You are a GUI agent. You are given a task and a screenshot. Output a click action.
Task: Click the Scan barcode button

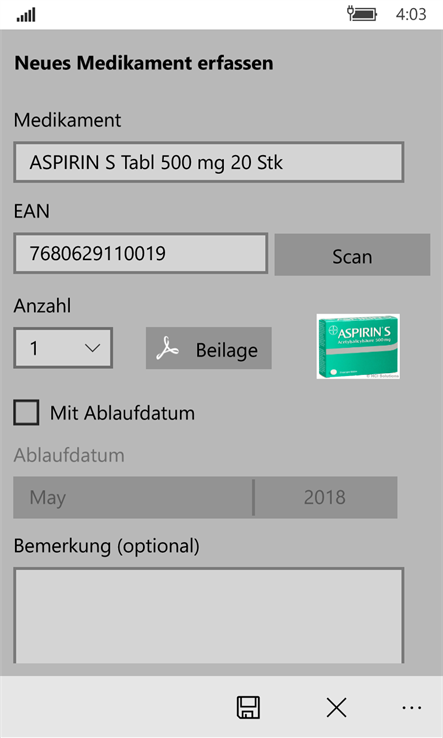(352, 255)
